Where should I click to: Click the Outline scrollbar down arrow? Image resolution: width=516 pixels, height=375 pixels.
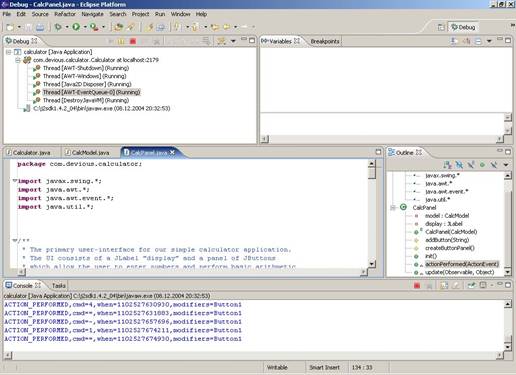(x=507, y=272)
